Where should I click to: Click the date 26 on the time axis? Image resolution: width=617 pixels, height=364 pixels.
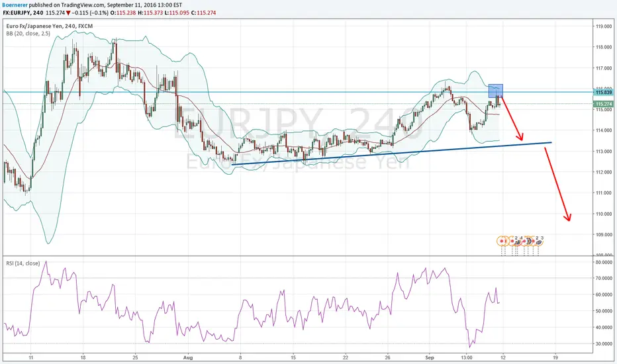tap(387, 357)
